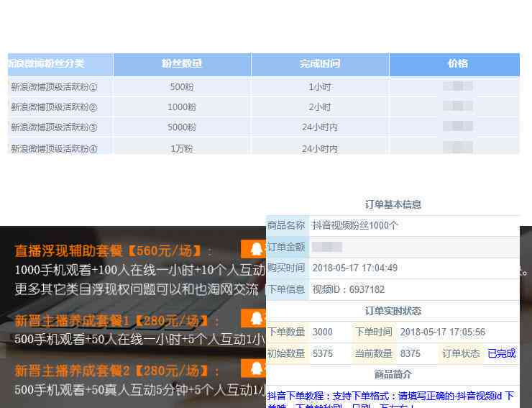Click the QQ icon beside 直播浮现辅助套餐
This screenshot has height=408, width=532.
pyautogui.click(x=253, y=249)
